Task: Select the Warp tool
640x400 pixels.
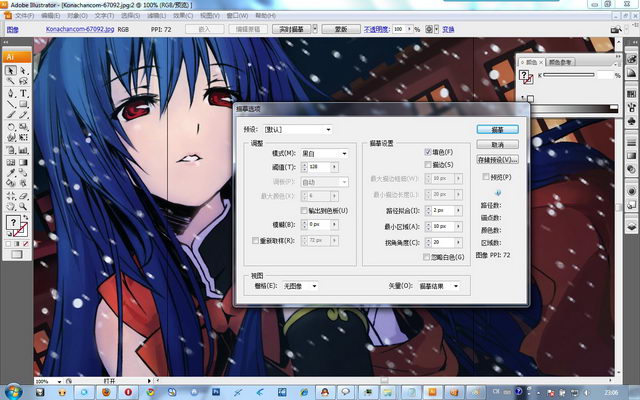Action: click(x=11, y=138)
